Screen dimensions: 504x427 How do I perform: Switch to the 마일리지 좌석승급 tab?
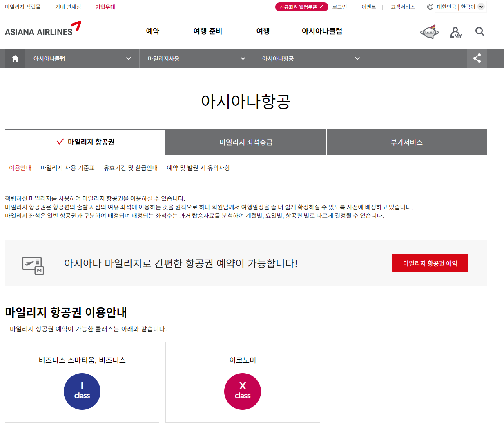pyautogui.click(x=246, y=142)
